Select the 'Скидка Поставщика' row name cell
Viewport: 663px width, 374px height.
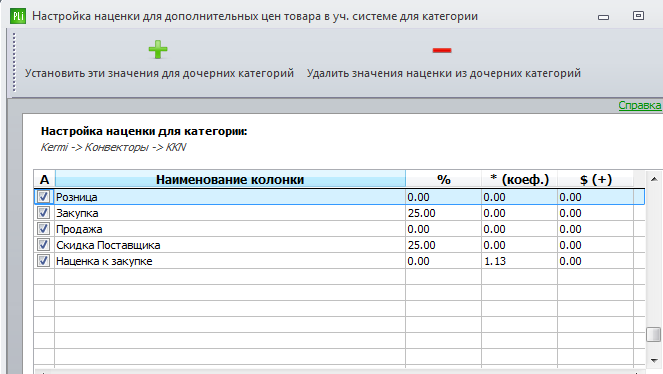pos(230,245)
